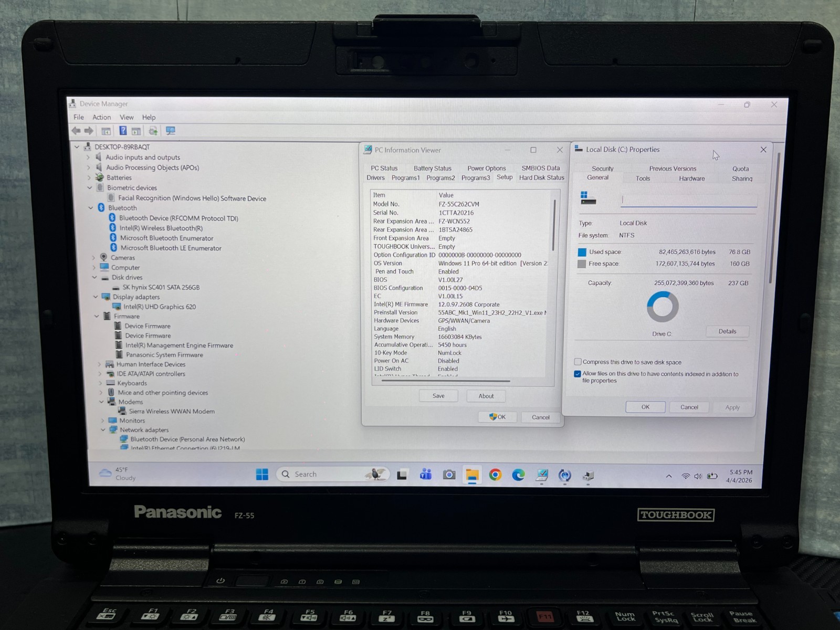Launch Microsoft Edge from taskbar
The height and width of the screenshot is (630, 840).
(x=519, y=475)
